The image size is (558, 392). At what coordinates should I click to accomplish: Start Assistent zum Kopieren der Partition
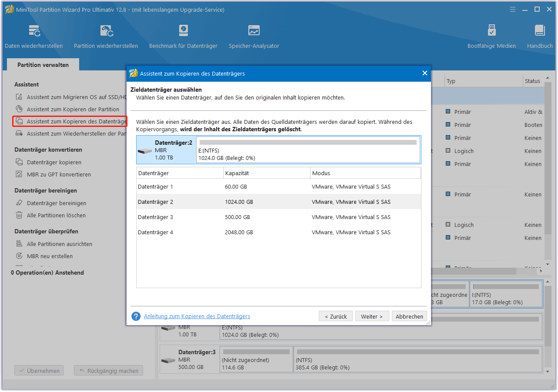(x=67, y=110)
